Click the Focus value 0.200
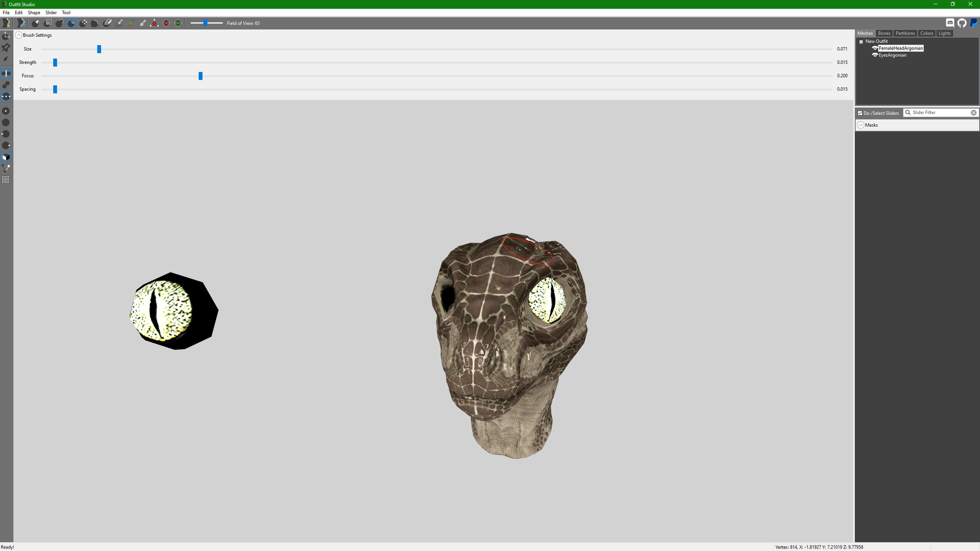 [842, 76]
